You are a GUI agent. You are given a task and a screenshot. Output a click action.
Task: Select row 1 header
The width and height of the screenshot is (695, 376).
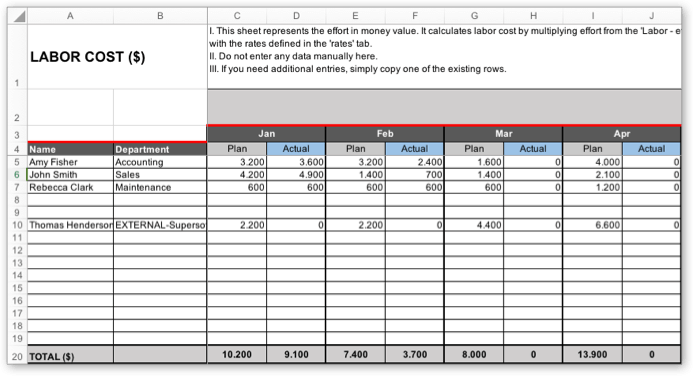pyautogui.click(x=18, y=56)
